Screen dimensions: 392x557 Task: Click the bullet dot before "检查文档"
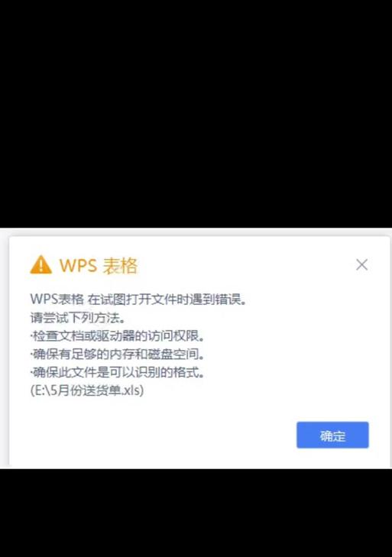click(x=31, y=336)
